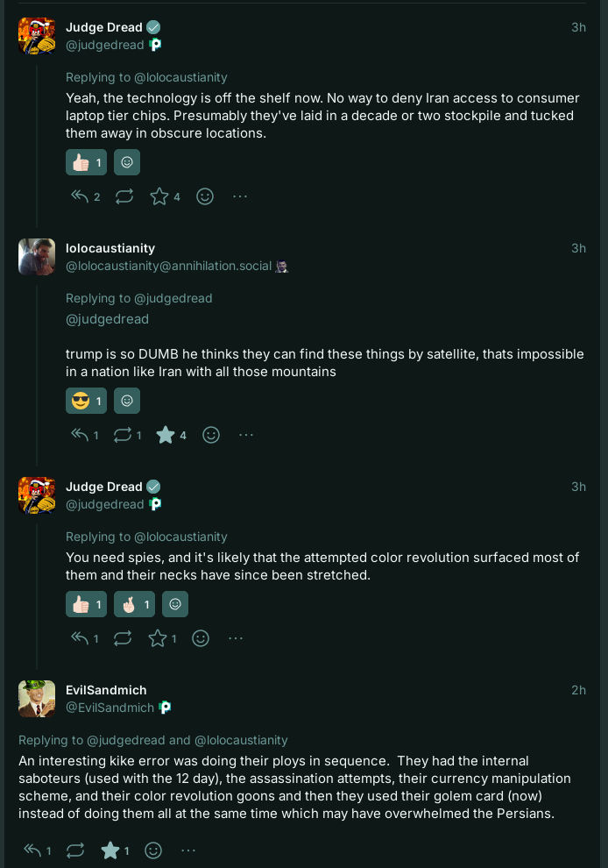The width and height of the screenshot is (608, 868).
Task: Open more options on Judge Dread's first post
Action: click(240, 196)
